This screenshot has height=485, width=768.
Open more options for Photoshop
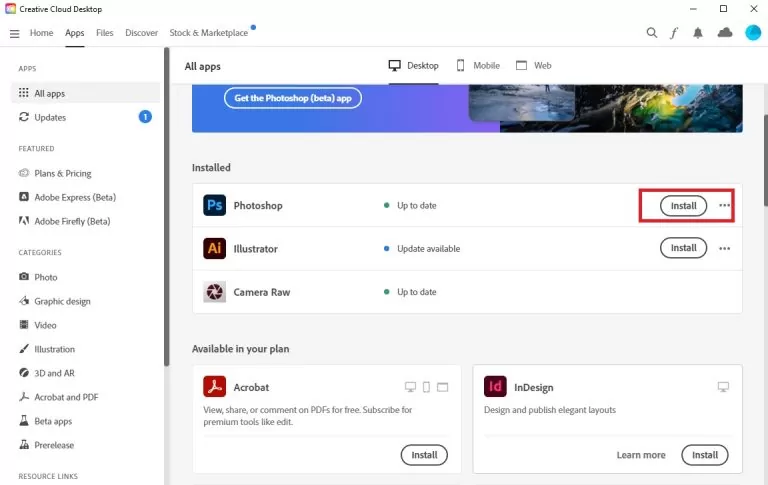pyautogui.click(x=725, y=205)
